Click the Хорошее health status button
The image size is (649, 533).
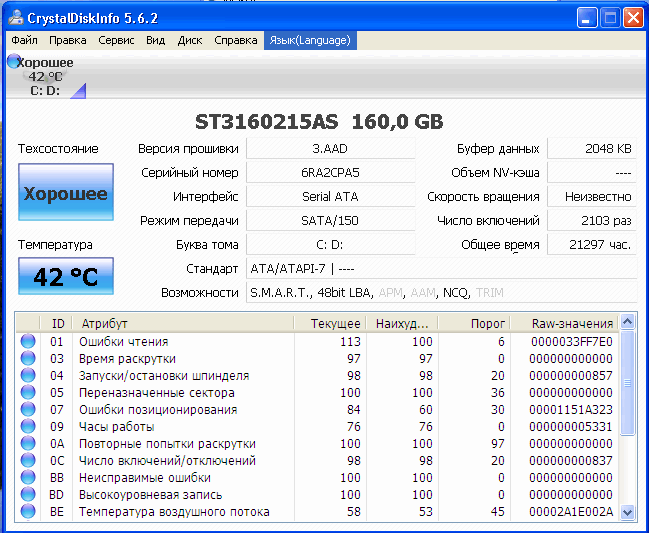click(66, 194)
